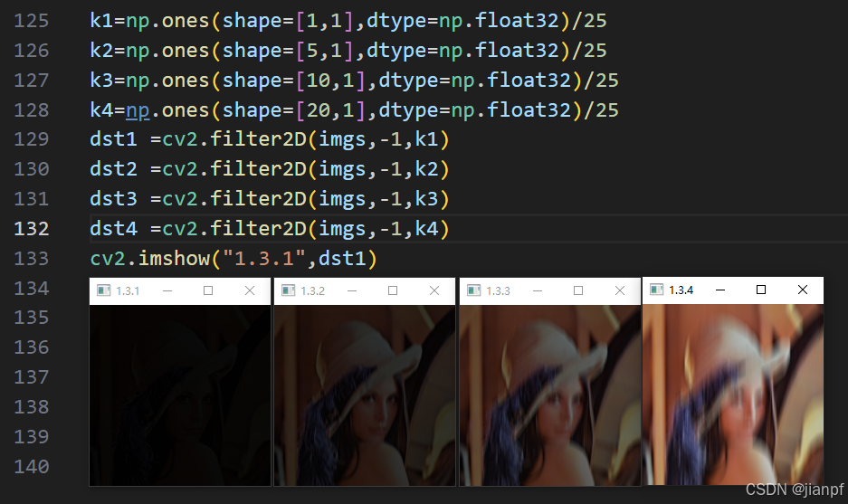
Task: Minimize the 1.3.2 image window
Action: [352, 291]
